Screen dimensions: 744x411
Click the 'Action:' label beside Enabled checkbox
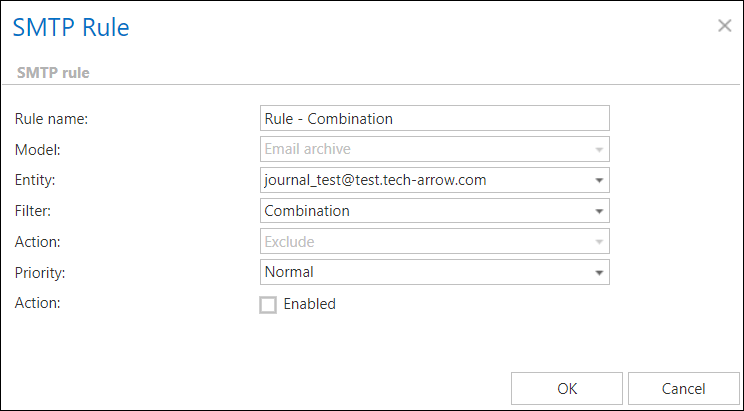(37, 304)
